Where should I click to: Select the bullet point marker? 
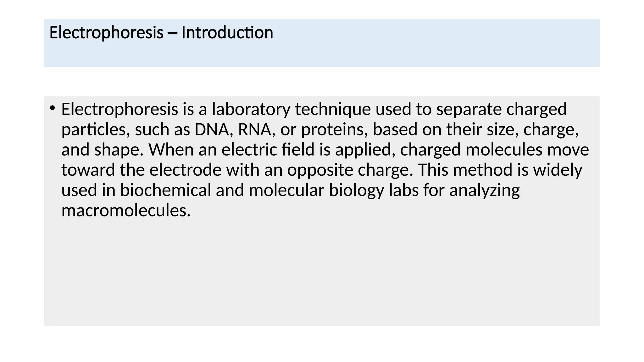click(52, 108)
